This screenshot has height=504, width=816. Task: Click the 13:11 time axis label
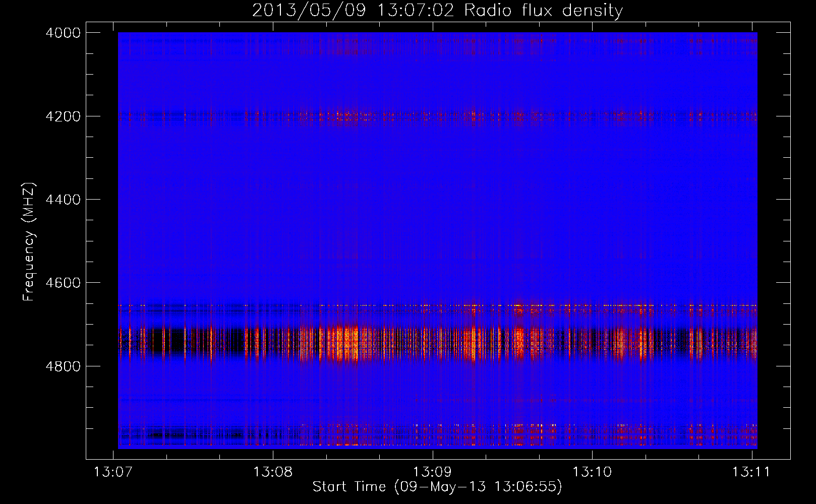point(751,472)
